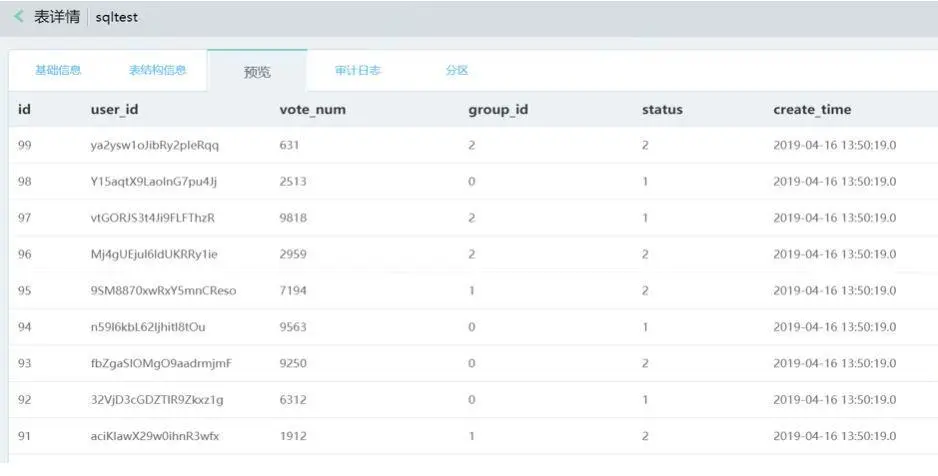The image size is (938, 476).
Task: Click group_id value in row 99
Action: [472, 145]
